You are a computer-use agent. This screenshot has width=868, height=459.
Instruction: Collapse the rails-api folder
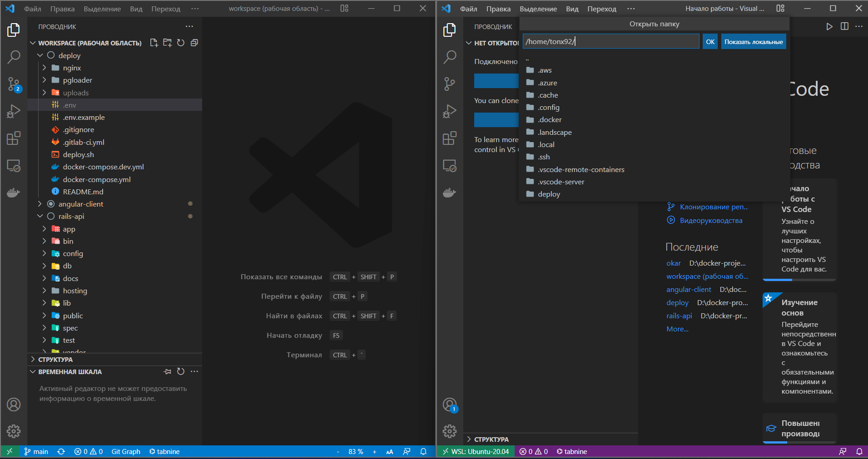point(40,216)
